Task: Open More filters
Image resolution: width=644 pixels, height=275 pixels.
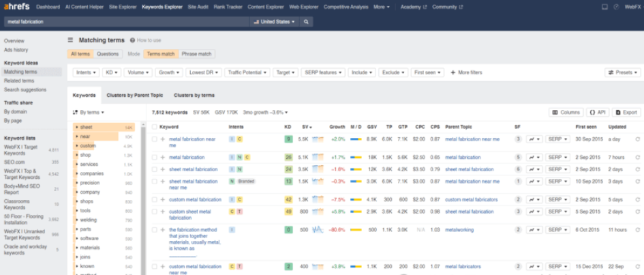Action: coord(466,72)
